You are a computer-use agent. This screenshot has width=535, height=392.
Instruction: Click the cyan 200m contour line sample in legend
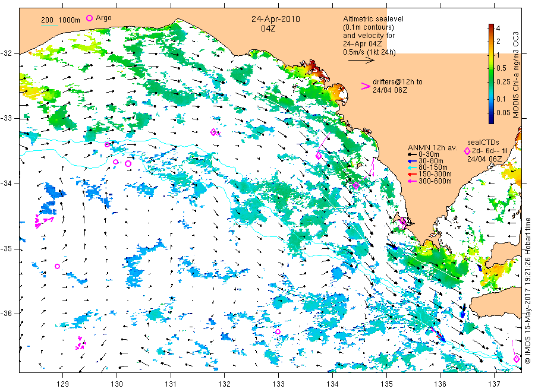coord(49,26)
